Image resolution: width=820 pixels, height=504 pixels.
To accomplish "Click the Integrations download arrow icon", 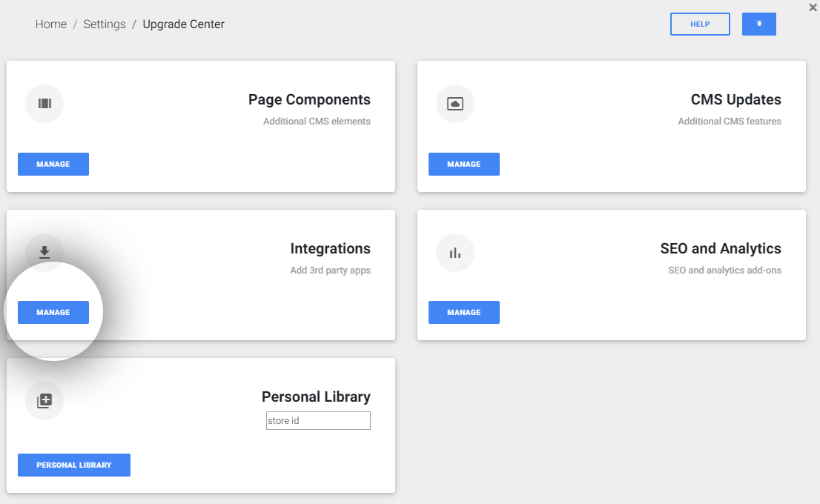I will [x=44, y=253].
